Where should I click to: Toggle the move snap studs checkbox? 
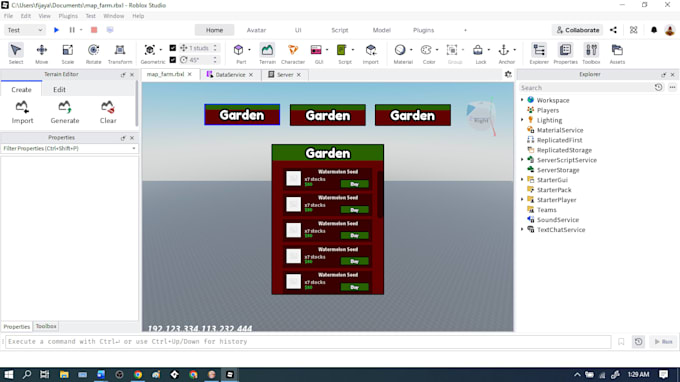coord(173,48)
